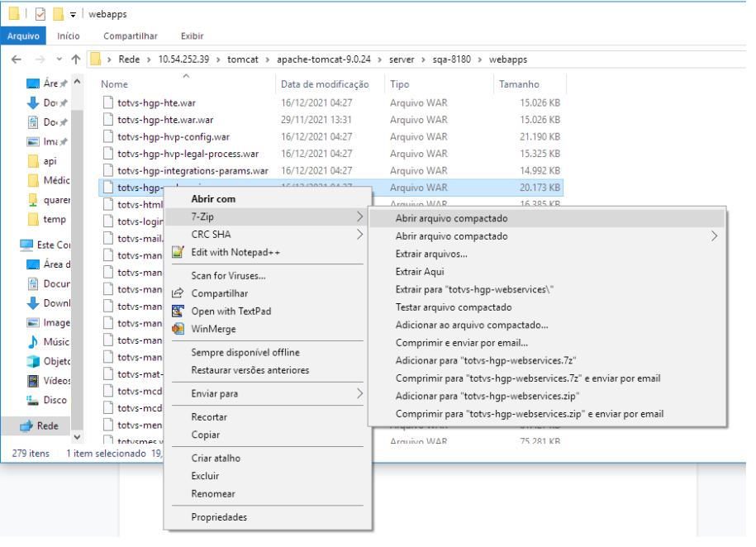The width and height of the screenshot is (756, 547).
Task: Click the properties checkmark icon in title bar
Action: 40,15
